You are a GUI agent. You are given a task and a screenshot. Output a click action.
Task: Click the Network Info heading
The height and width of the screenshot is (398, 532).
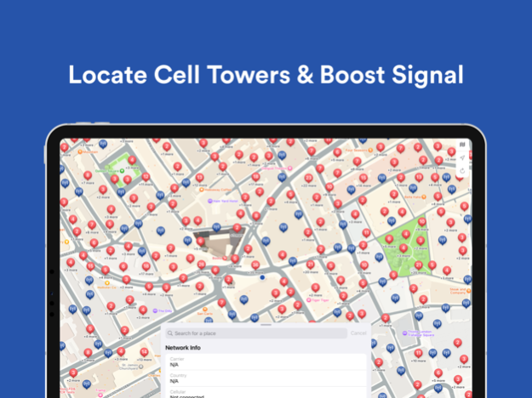point(183,348)
